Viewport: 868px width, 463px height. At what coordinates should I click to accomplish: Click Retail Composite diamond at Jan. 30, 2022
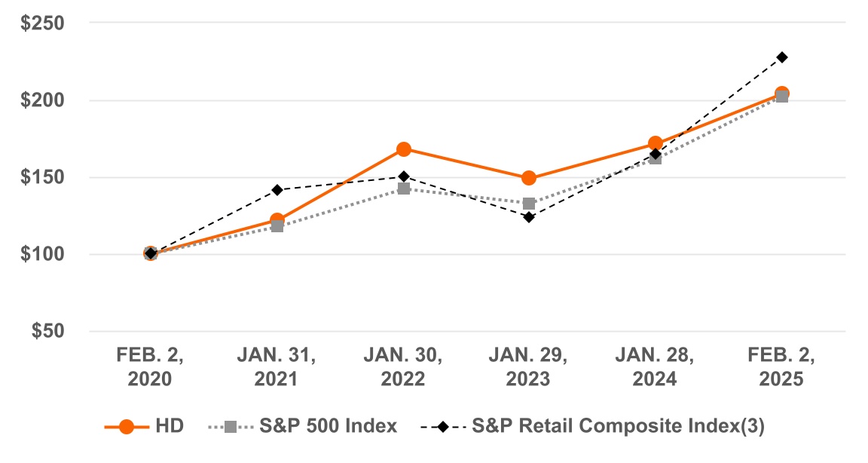403,176
